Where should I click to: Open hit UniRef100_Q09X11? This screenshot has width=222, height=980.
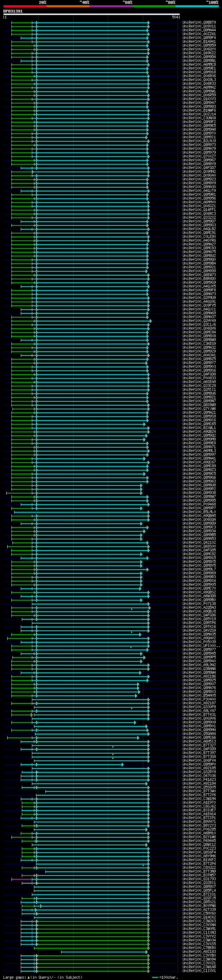click(x=199, y=26)
